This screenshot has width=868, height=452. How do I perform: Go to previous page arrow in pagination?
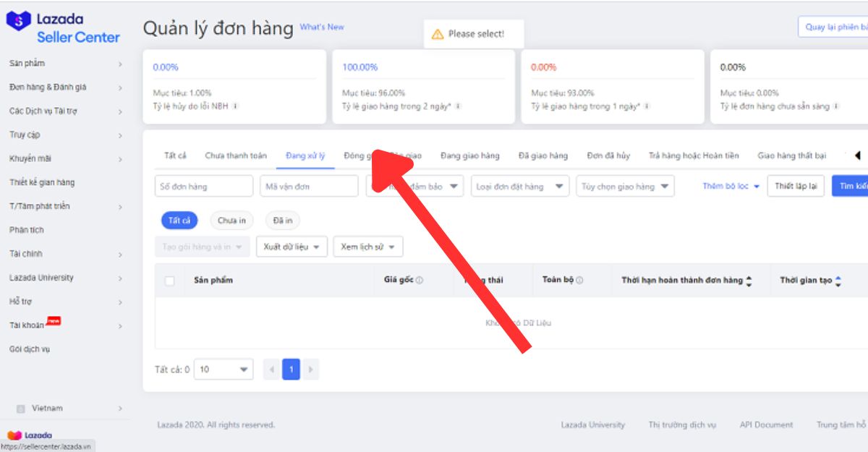(x=272, y=370)
